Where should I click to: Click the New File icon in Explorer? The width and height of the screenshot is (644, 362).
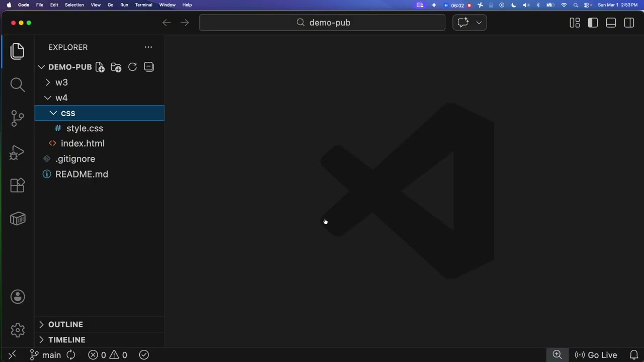100,67
